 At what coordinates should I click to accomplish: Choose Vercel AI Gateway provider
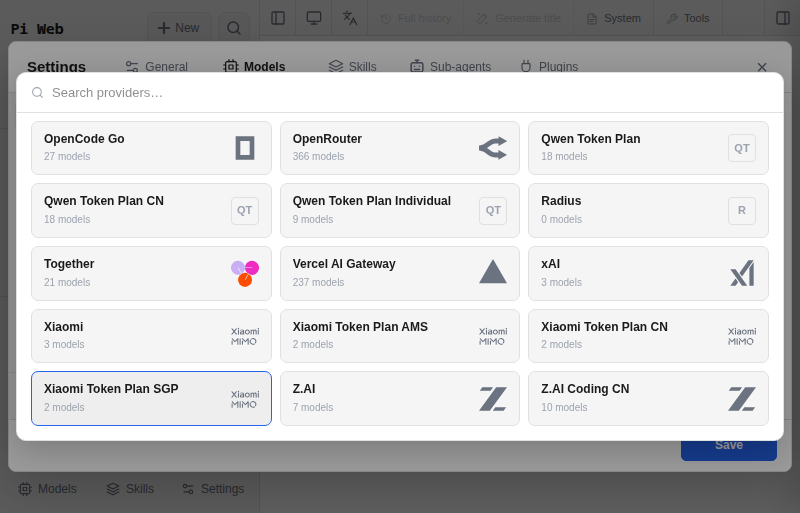coord(399,274)
